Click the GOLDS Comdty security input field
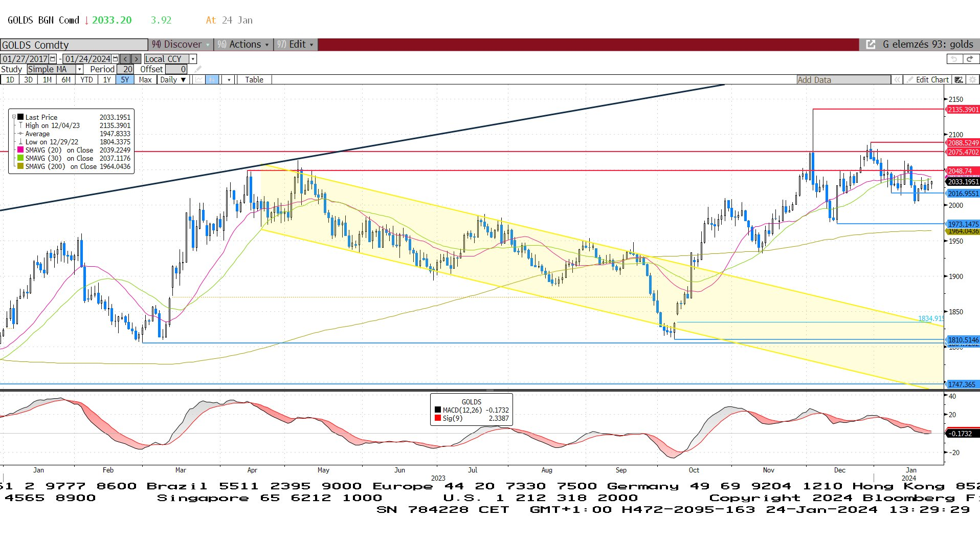The height and width of the screenshot is (538, 980). coord(74,45)
